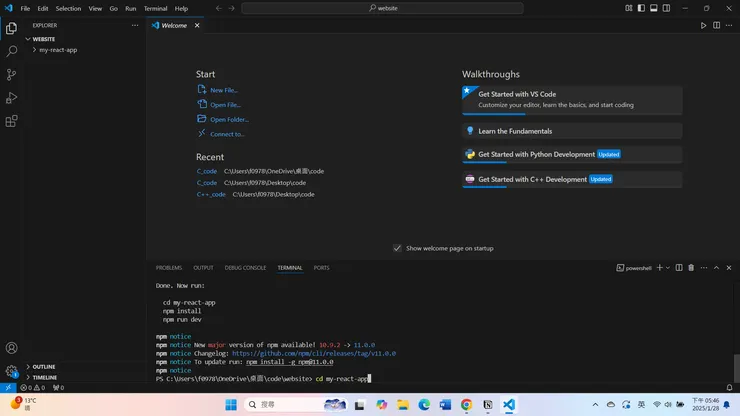Image resolution: width=740 pixels, height=416 pixels.
Task: Click the Run play icon in editor toolbar
Action: pos(703,25)
